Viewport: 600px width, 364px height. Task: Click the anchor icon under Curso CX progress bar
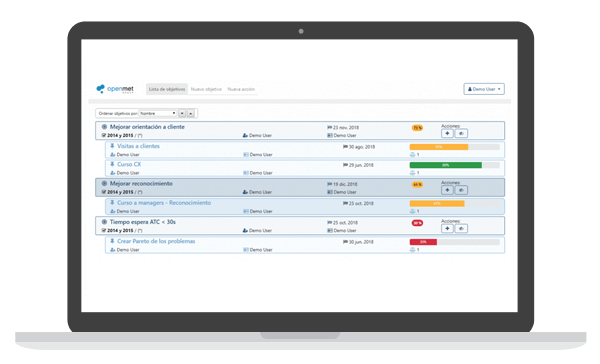(x=412, y=173)
